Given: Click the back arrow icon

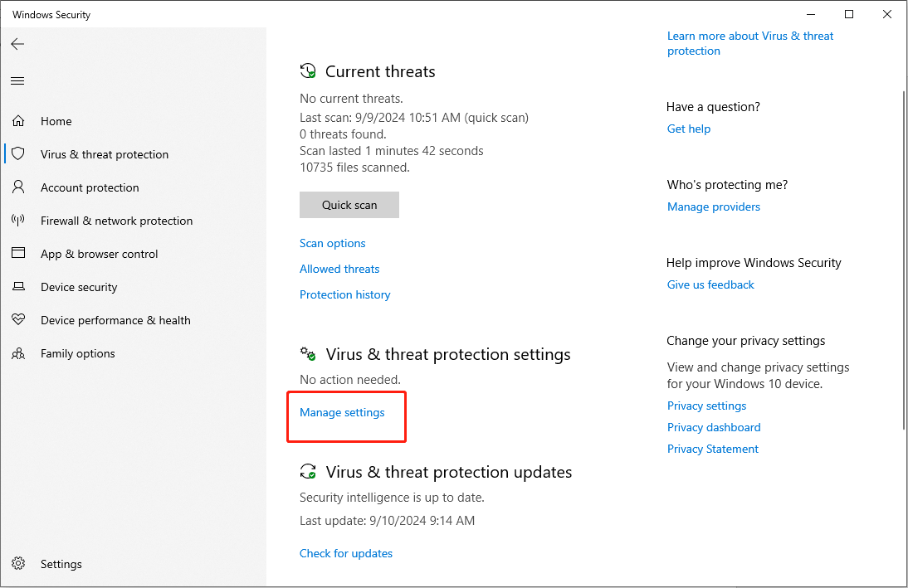Looking at the screenshot, I should (17, 44).
